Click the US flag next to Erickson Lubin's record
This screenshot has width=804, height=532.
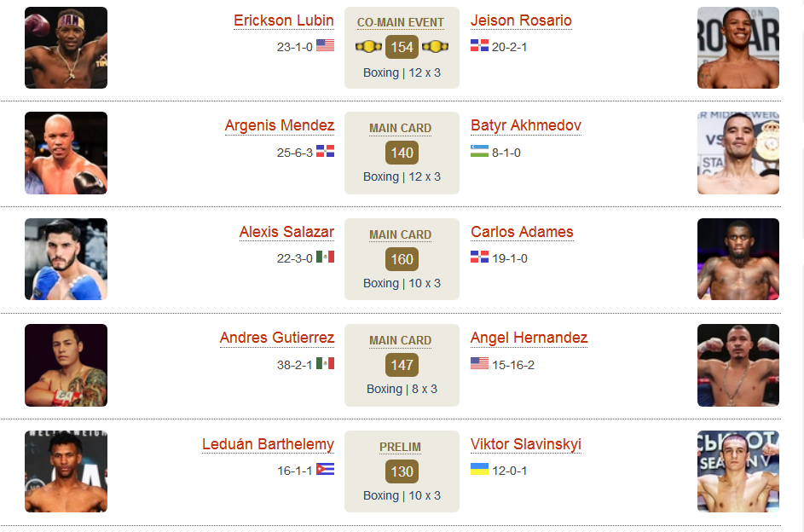pos(325,46)
